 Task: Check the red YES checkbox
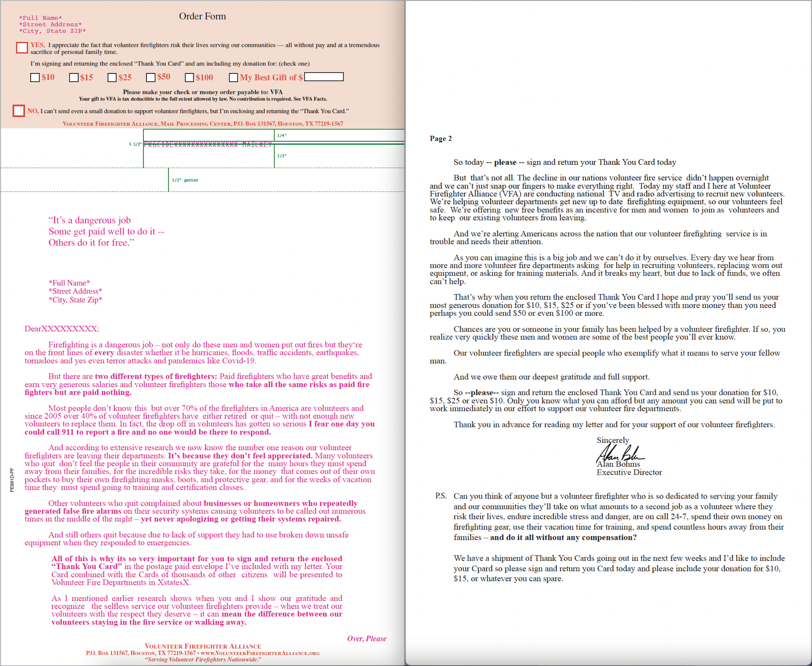(x=22, y=47)
